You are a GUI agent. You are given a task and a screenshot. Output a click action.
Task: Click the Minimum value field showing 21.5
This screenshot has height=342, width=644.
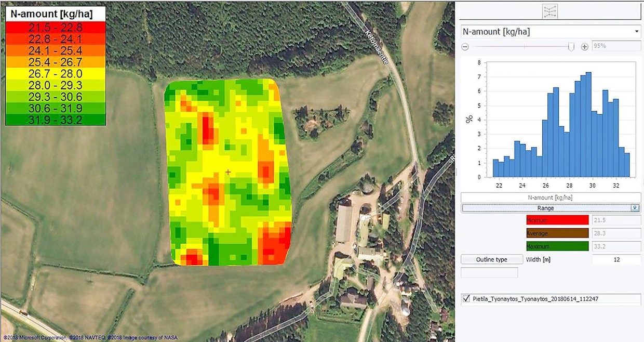[616, 220]
